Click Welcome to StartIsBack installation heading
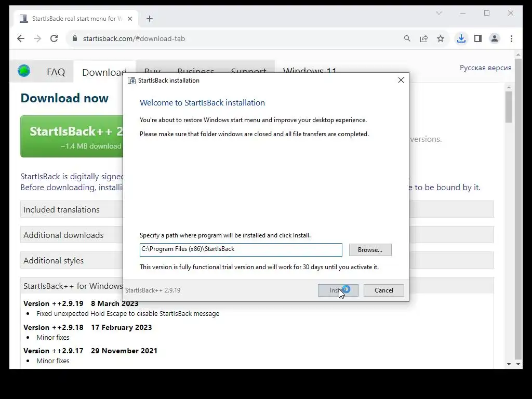This screenshot has height=399, width=532. point(202,103)
